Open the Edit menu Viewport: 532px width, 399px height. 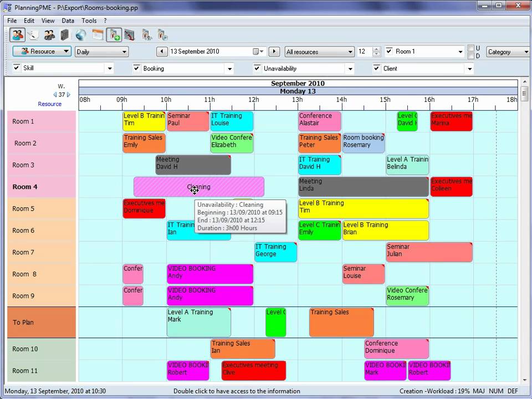29,21
